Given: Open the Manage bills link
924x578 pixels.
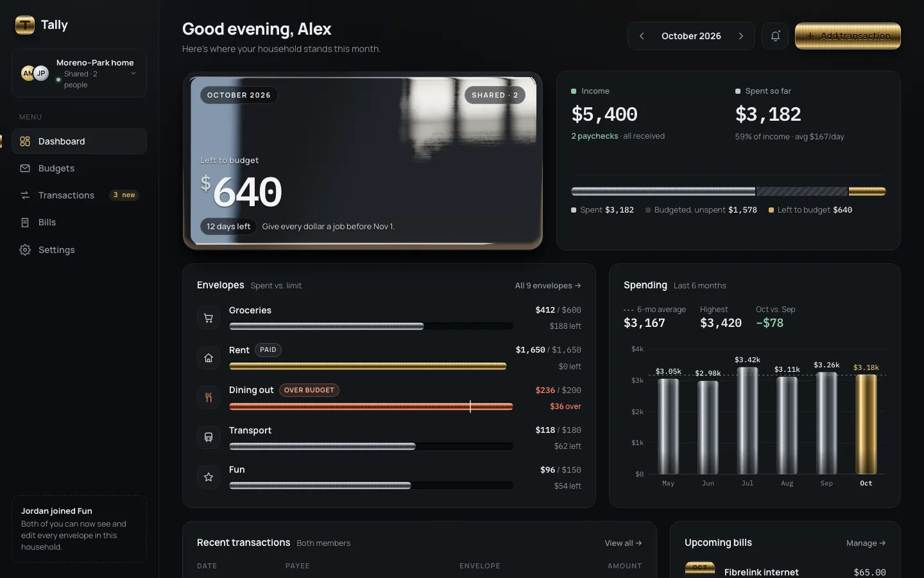Looking at the screenshot, I should point(866,543).
